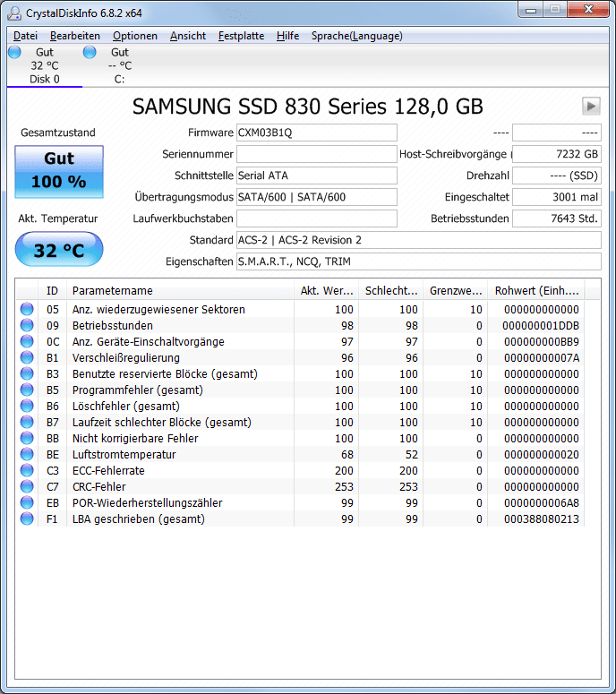Select the Programmfehler (gesamt) row
This screenshot has width=616, height=694.
300,390
